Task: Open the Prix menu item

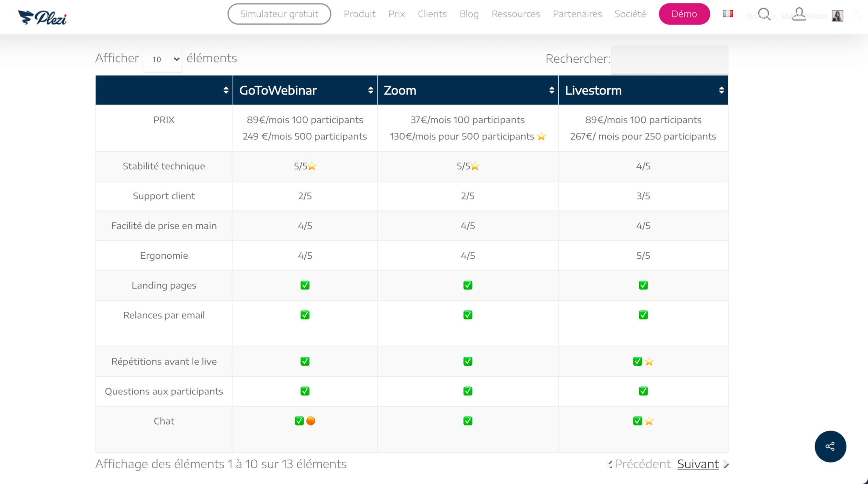Action: [x=396, y=14]
